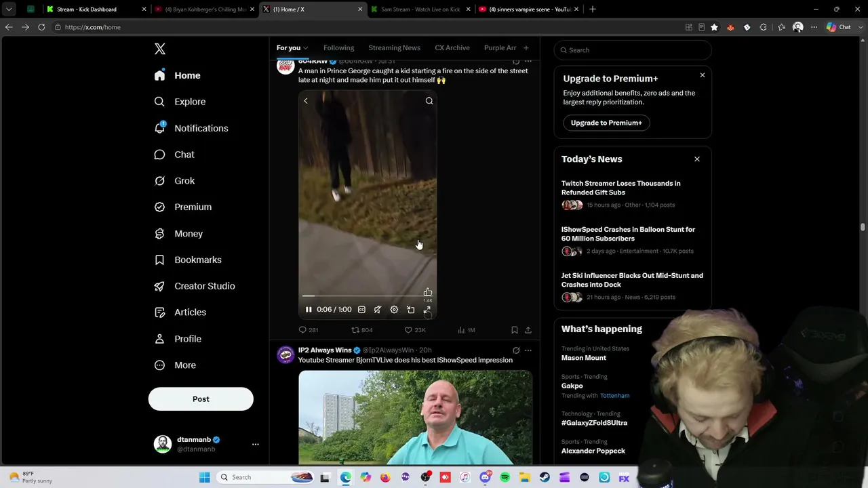Viewport: 868px width, 488px height.
Task: Click the Post button
Action: coord(201,399)
